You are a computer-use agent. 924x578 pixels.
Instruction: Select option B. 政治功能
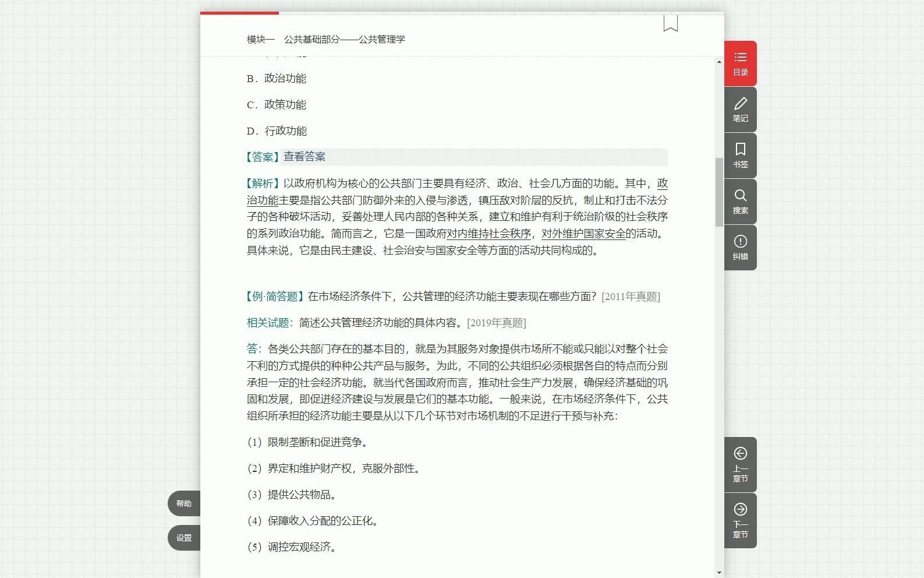point(277,79)
